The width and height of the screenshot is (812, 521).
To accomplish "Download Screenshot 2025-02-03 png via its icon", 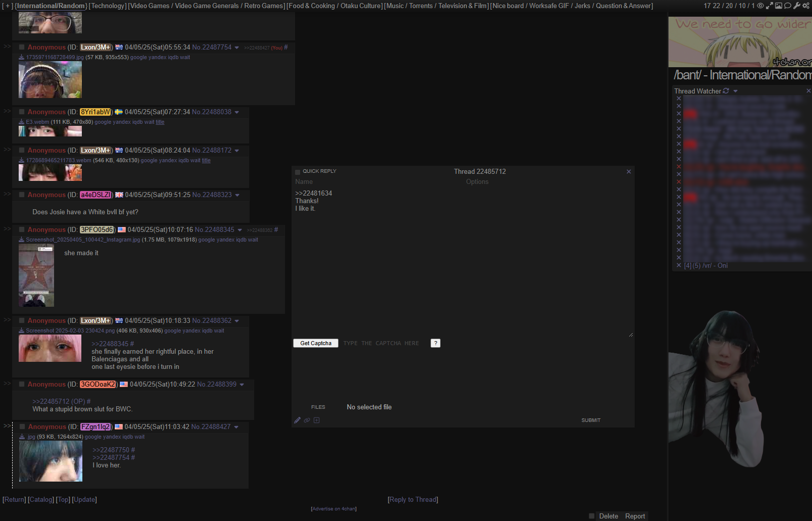I will click(x=22, y=330).
